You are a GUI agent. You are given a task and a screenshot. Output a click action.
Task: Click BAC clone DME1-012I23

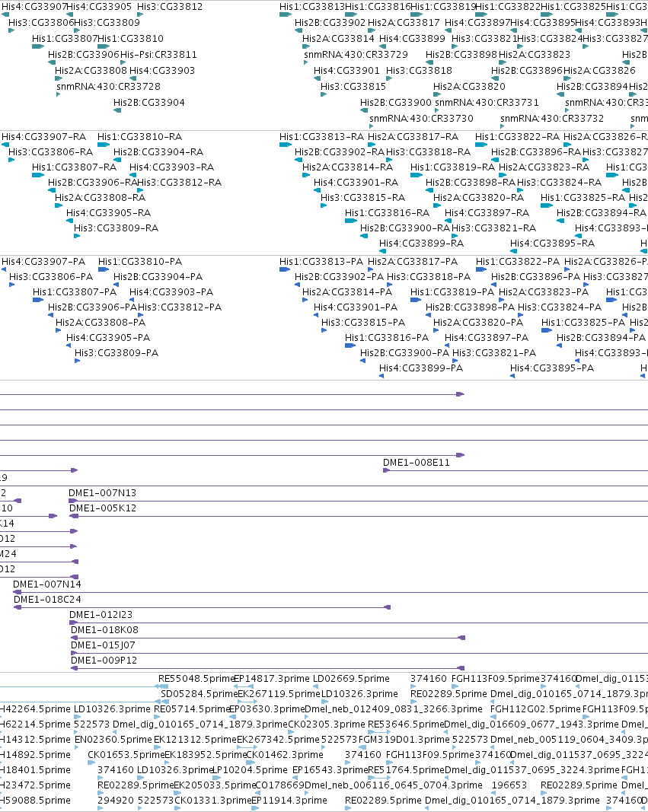click(x=101, y=615)
